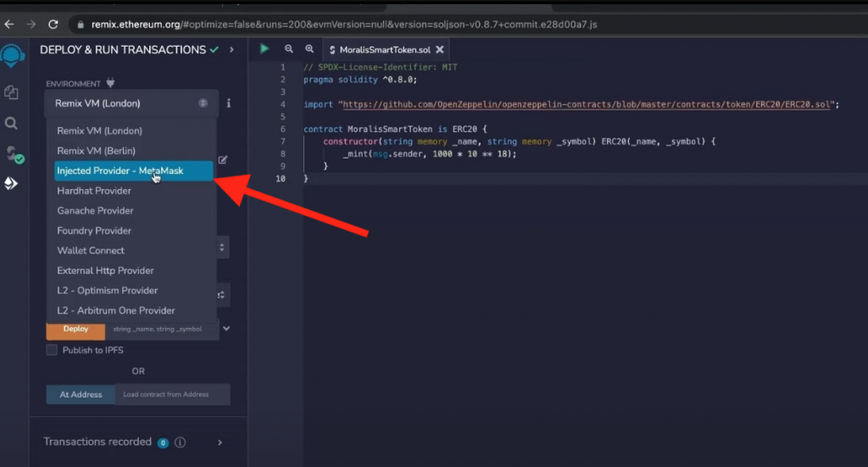This screenshot has width=868, height=467.
Task: Click the green run script play icon
Action: pyautogui.click(x=264, y=48)
